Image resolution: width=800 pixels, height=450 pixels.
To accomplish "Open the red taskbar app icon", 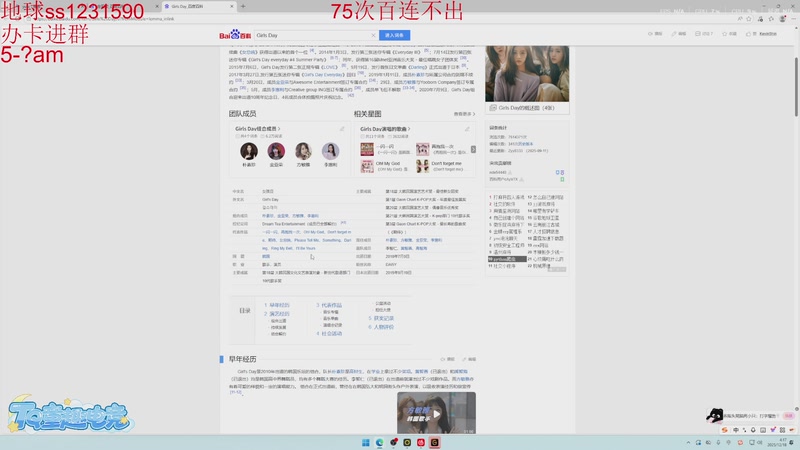I will tap(420, 442).
